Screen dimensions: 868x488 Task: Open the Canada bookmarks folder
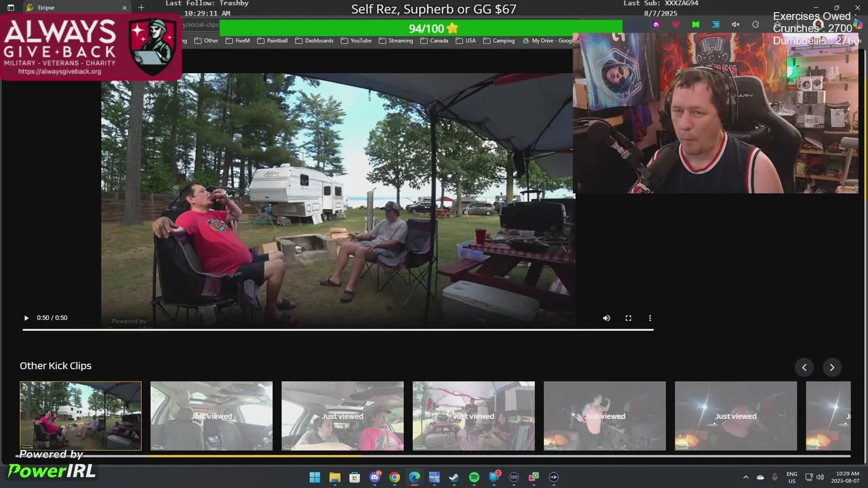pyautogui.click(x=434, y=41)
